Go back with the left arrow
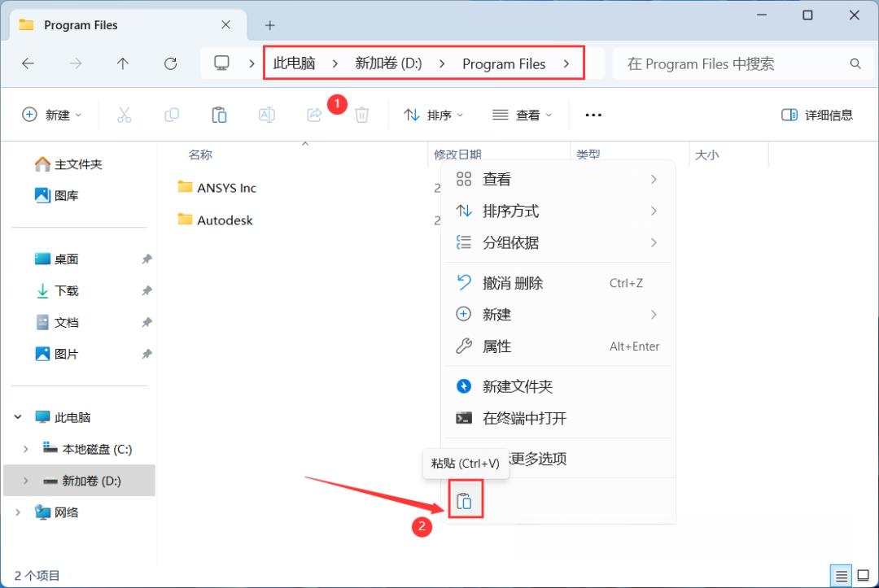The width and height of the screenshot is (879, 588). [x=28, y=63]
